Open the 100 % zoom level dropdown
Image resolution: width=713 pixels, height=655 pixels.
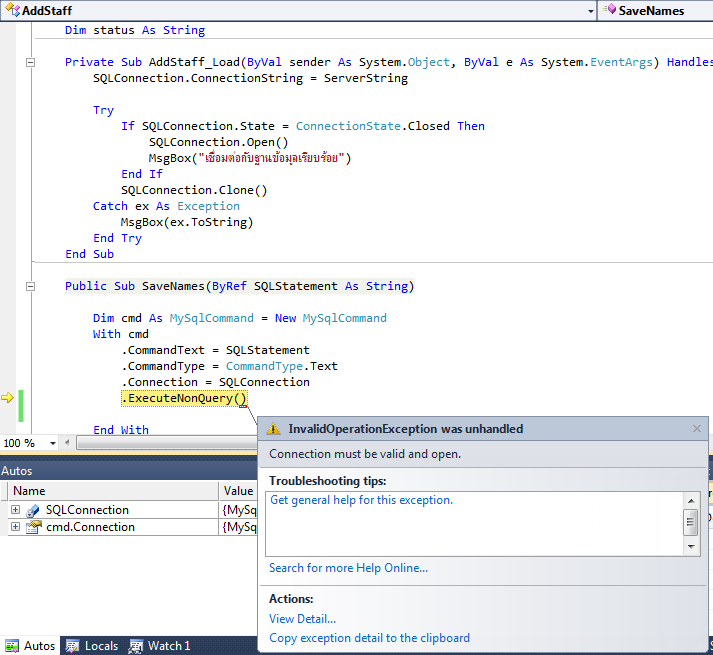coord(53,443)
